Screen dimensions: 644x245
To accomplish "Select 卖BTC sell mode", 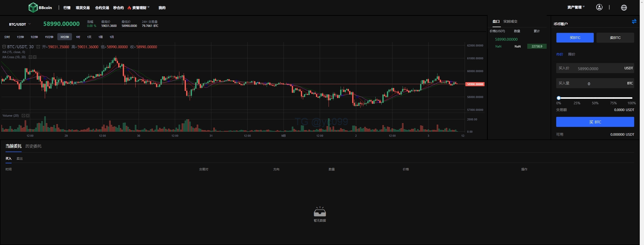I will pos(615,38).
